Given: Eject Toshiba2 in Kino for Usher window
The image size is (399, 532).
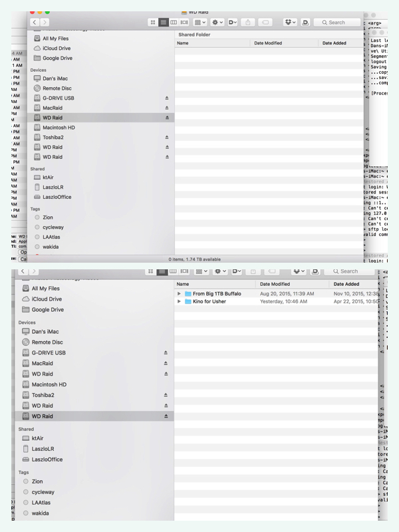Looking at the screenshot, I should 166,395.
